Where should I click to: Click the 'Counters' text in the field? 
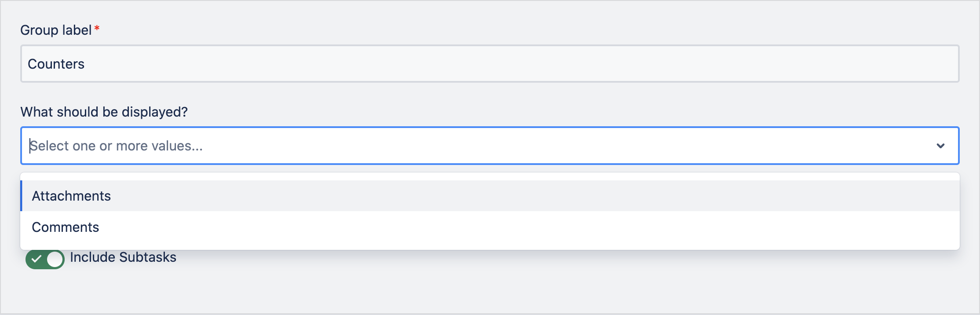56,64
